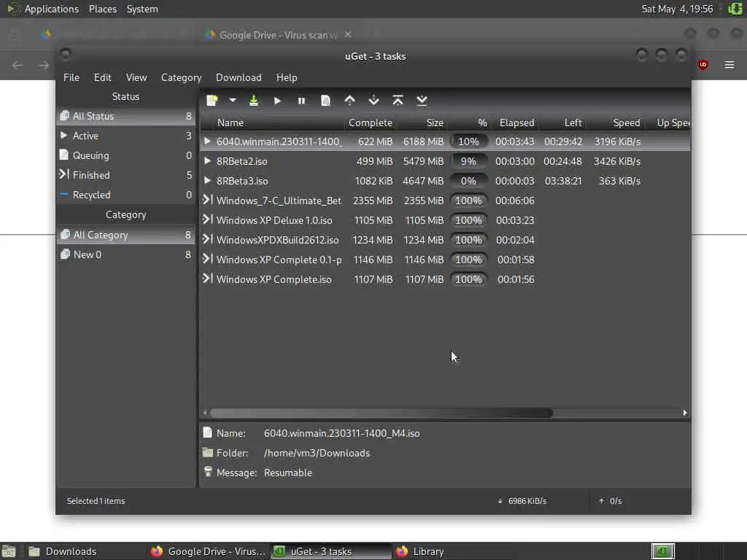The height and width of the screenshot is (560, 747).
Task: Click the right arrow of the horizontal scrollbar
Action: [685, 413]
